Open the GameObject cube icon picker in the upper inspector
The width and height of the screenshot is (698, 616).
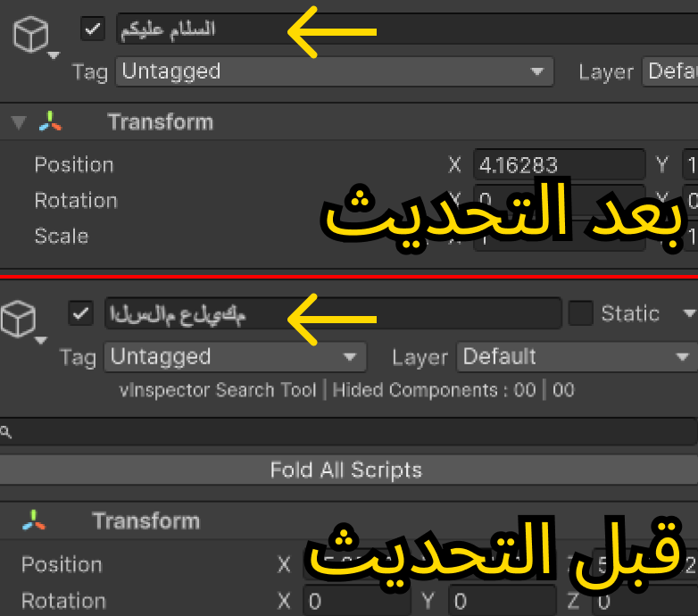tap(30, 35)
